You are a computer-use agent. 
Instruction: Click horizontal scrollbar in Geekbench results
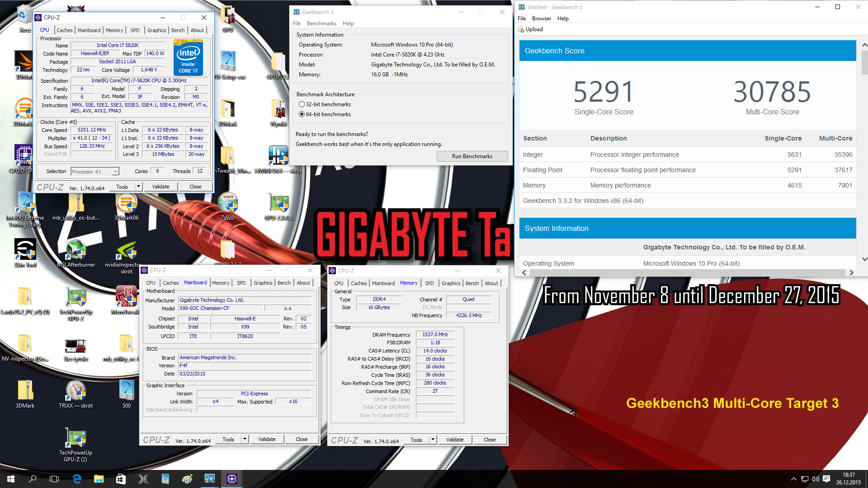point(687,272)
